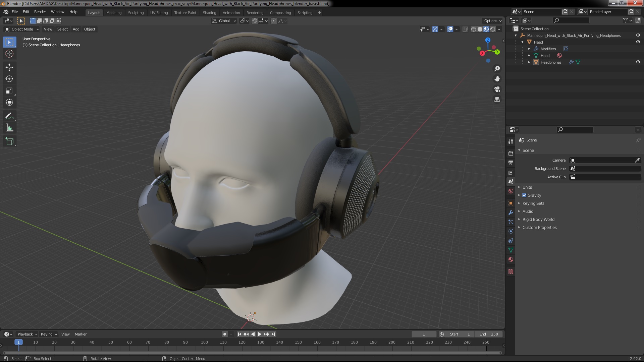This screenshot has width=644, height=362.
Task: Open the File menu
Action: pyautogui.click(x=15, y=12)
